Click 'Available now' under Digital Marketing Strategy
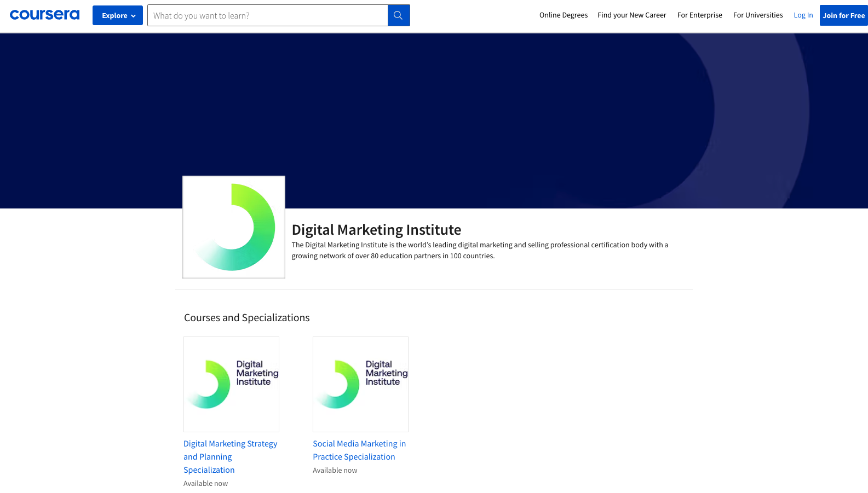 (x=206, y=484)
